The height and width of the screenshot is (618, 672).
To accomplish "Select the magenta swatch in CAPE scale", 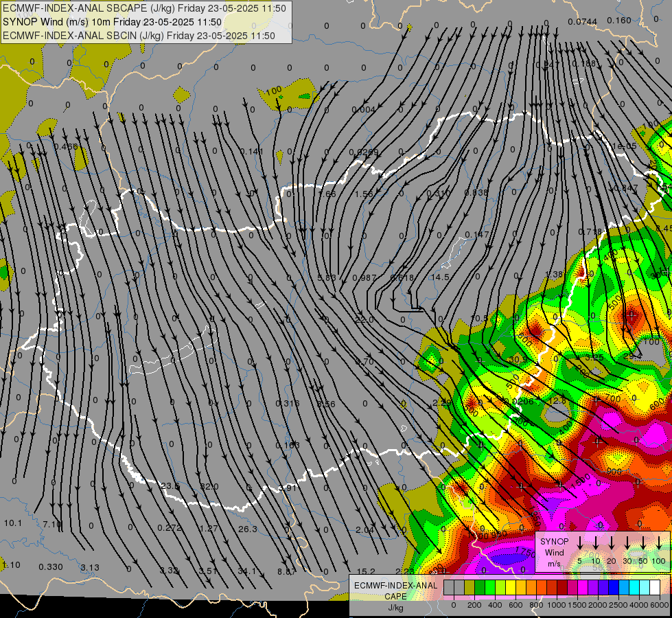I will [x=583, y=587].
